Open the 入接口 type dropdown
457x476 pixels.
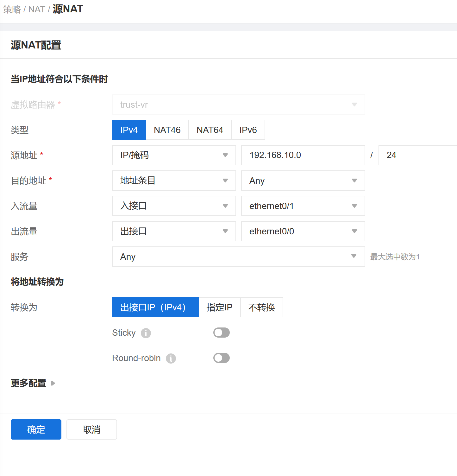click(174, 206)
